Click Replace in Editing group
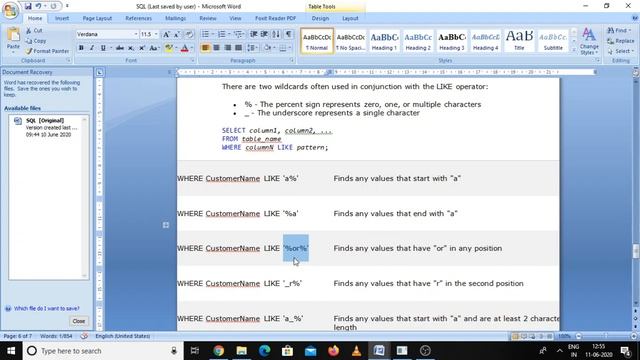The width and height of the screenshot is (640, 360). (621, 41)
